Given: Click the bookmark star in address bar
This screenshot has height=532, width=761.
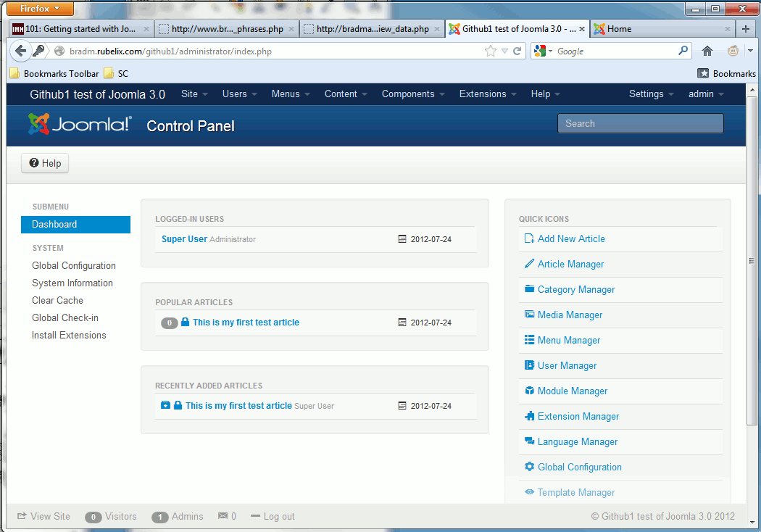Looking at the screenshot, I should click(491, 51).
